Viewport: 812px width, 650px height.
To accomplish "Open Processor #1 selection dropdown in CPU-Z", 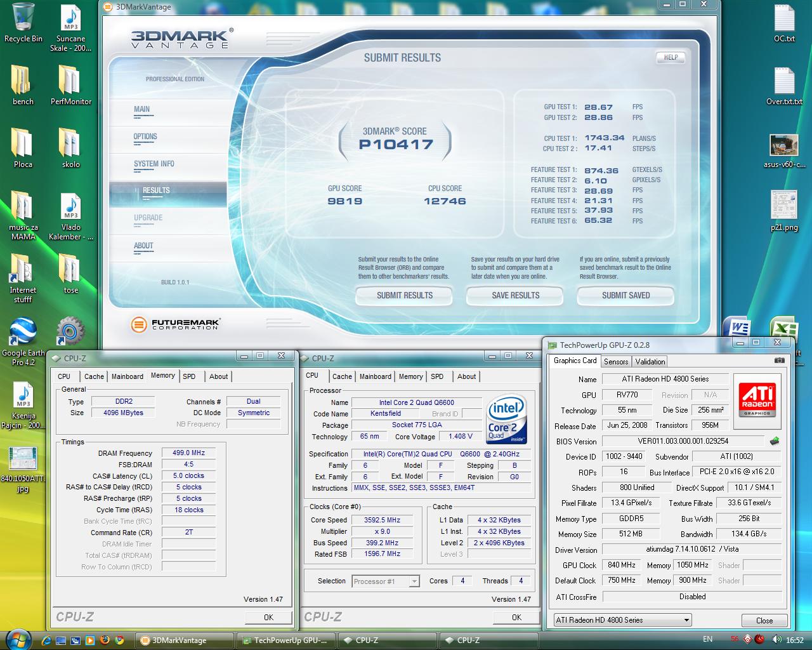I will (386, 581).
